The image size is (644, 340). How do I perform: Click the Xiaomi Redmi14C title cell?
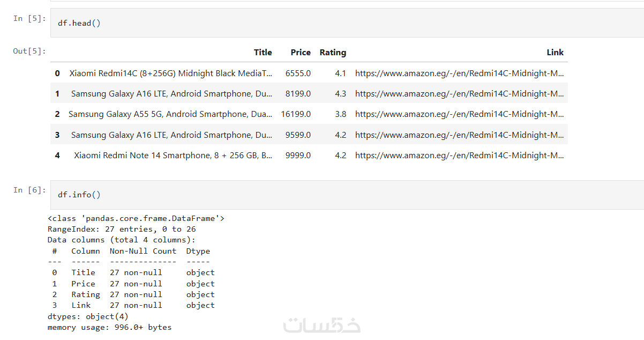click(x=170, y=73)
